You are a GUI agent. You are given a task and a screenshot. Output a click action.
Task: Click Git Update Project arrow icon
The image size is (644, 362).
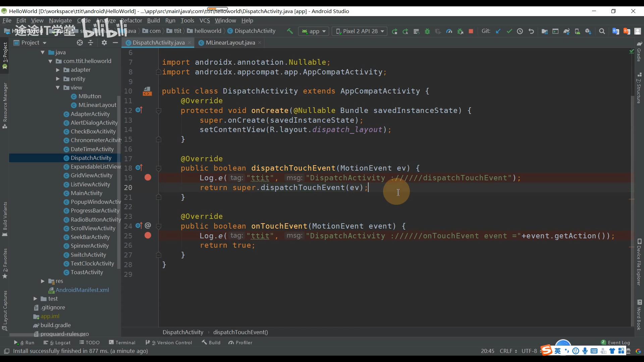pos(498,31)
